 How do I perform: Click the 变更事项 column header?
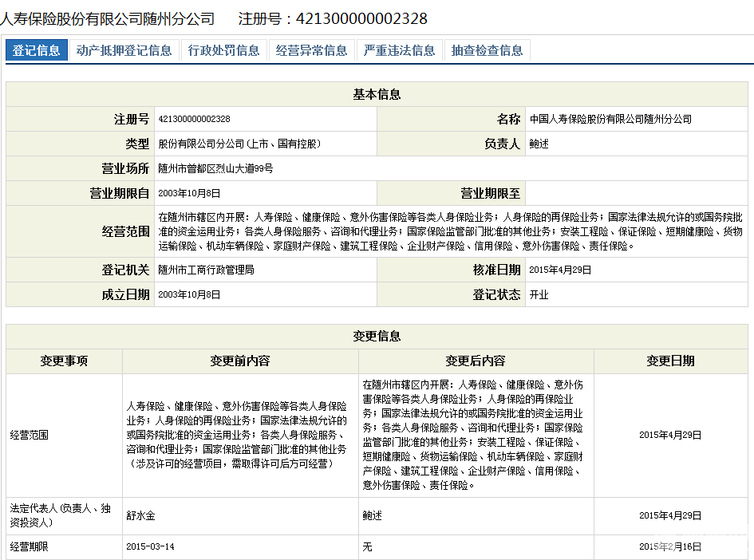pyautogui.click(x=64, y=361)
